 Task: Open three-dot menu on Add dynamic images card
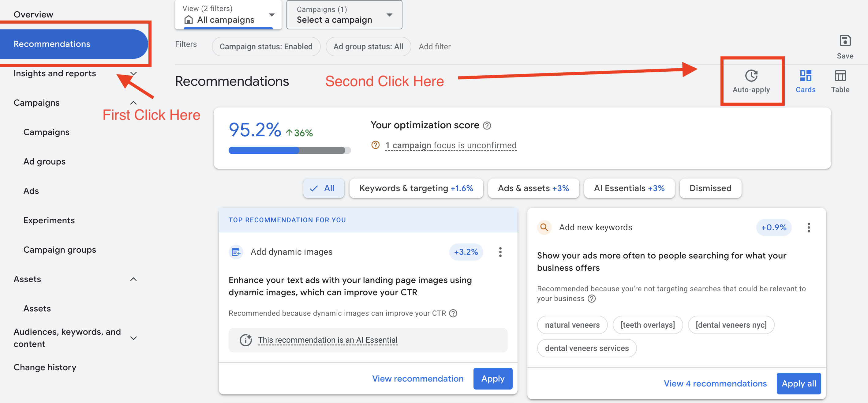point(500,252)
